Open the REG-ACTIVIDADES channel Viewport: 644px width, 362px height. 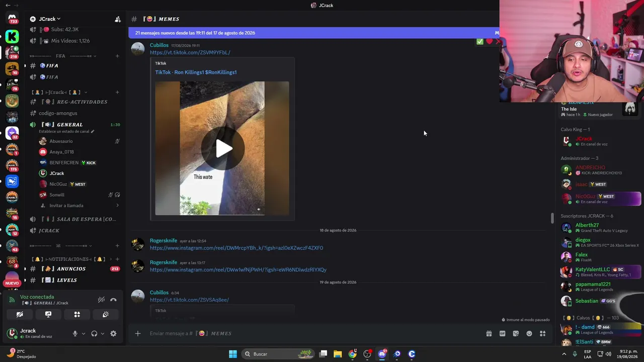pos(74,102)
